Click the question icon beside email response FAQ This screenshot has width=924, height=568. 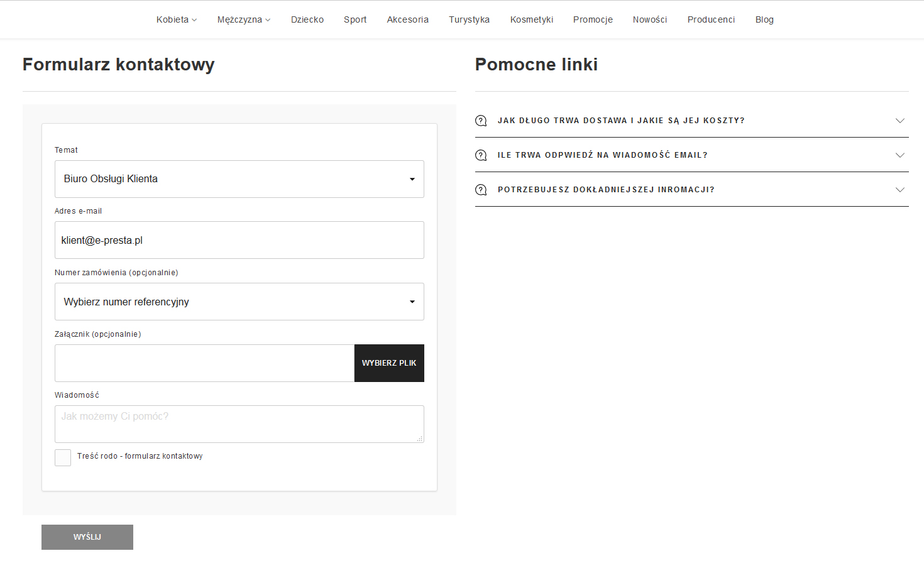(481, 155)
